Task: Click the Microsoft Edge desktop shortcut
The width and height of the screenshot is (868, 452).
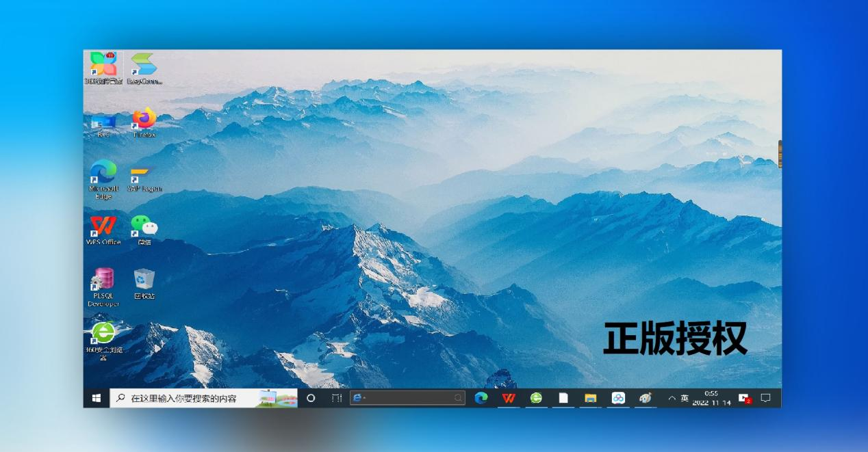Action: 103,172
